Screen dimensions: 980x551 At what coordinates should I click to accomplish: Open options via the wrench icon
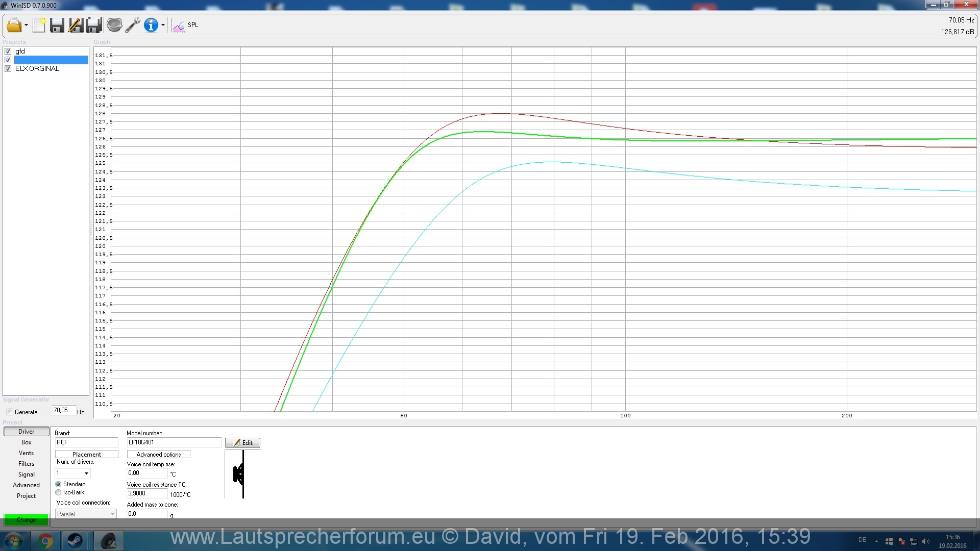point(133,25)
